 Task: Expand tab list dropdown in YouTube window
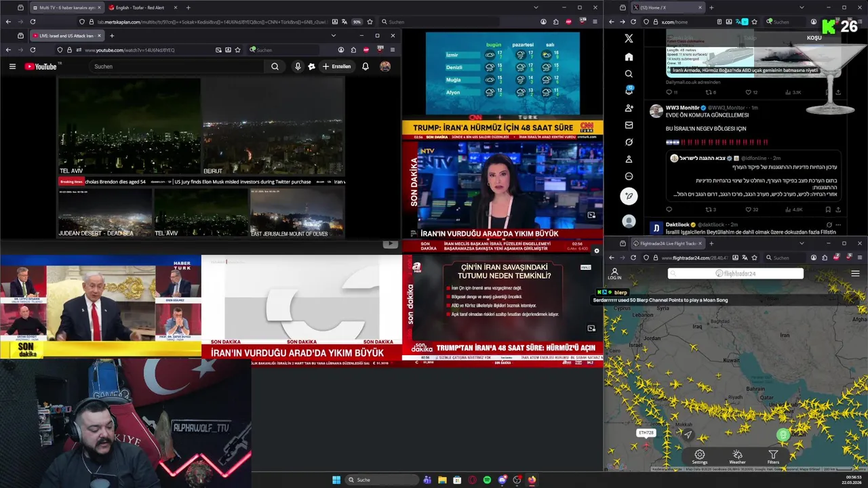pyautogui.click(x=333, y=35)
